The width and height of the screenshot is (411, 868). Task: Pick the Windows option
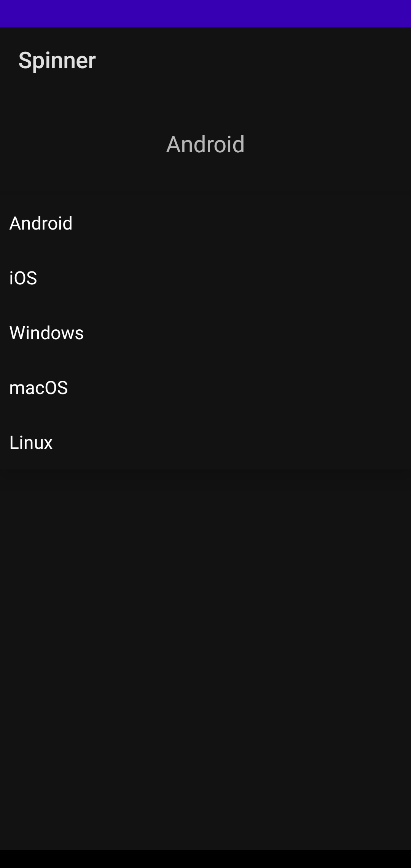205,333
